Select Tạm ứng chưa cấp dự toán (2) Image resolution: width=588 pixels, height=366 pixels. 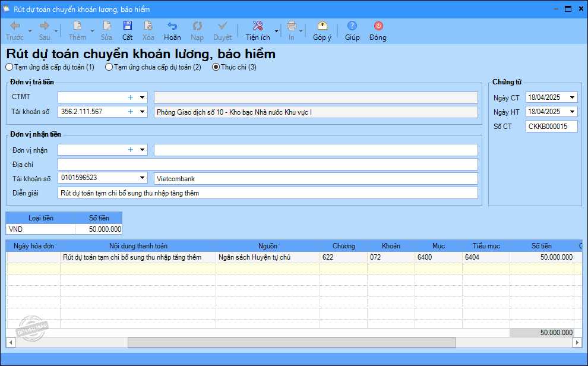click(153, 68)
